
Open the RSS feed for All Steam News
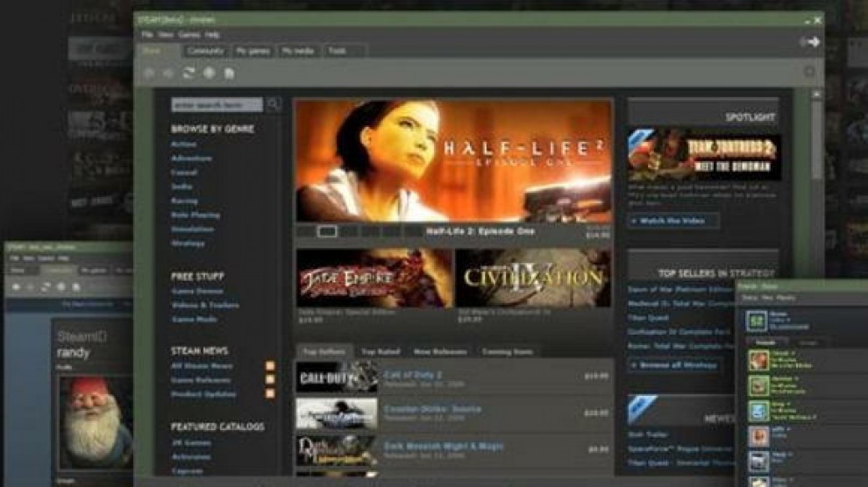pyautogui.click(x=270, y=366)
